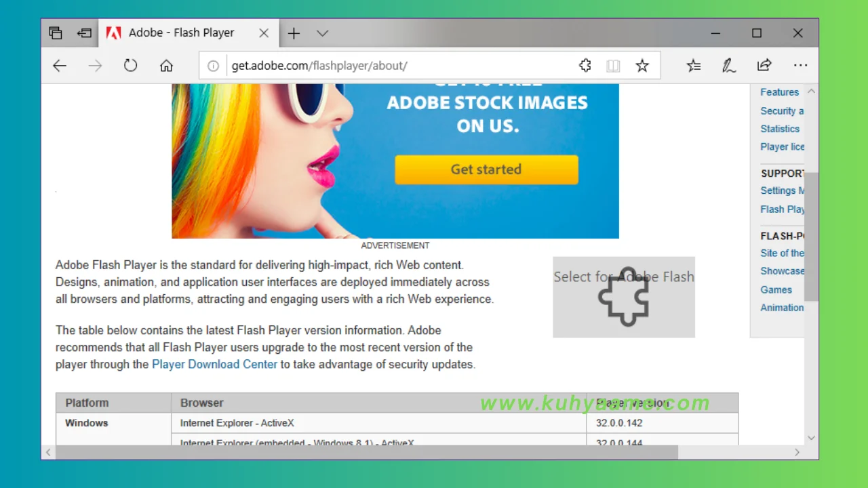Open Security sidebar link
This screenshot has width=868, height=488.
click(782, 110)
